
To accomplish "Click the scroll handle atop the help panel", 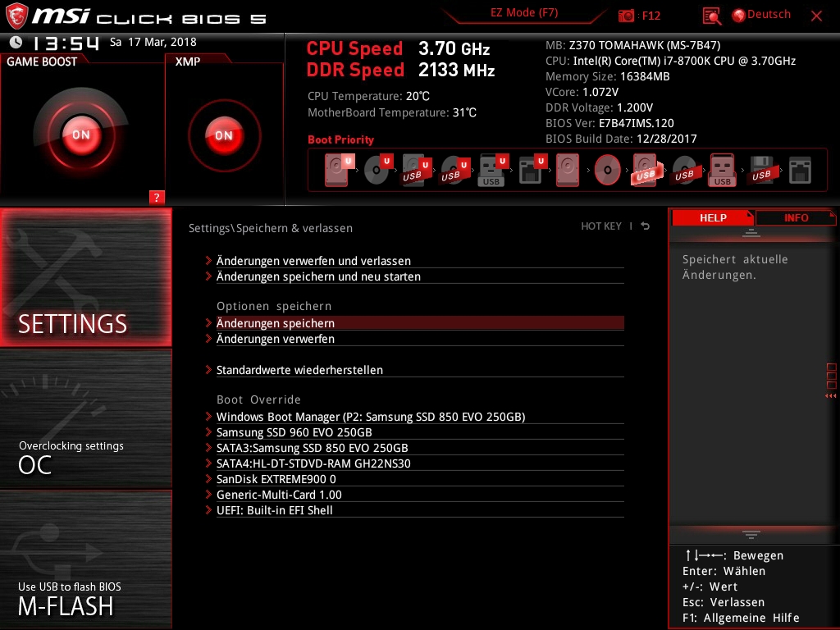I will [751, 233].
